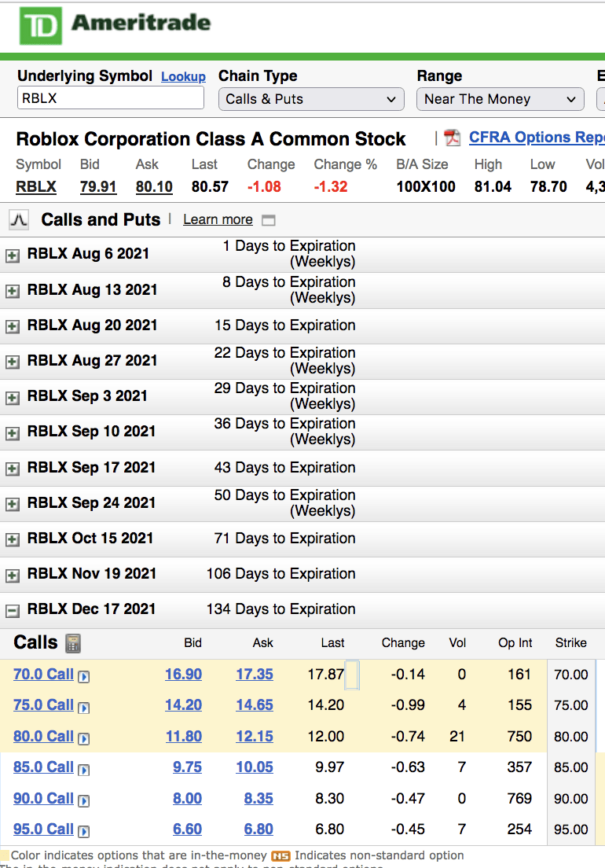Click the symbol Lookup link
The image size is (605, 868).
point(183,76)
